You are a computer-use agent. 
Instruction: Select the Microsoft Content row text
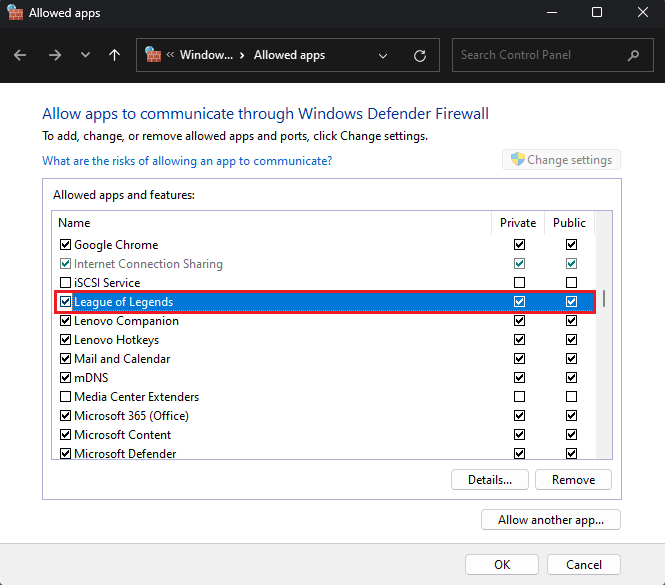(123, 435)
